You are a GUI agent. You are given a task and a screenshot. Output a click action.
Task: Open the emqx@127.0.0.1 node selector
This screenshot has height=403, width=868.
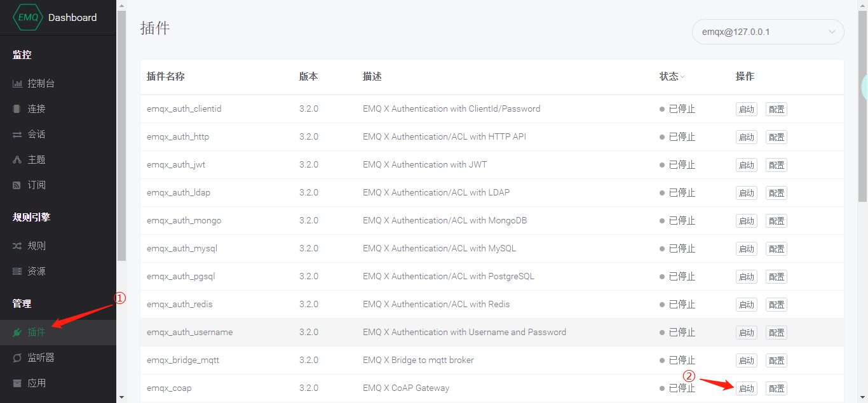click(767, 31)
